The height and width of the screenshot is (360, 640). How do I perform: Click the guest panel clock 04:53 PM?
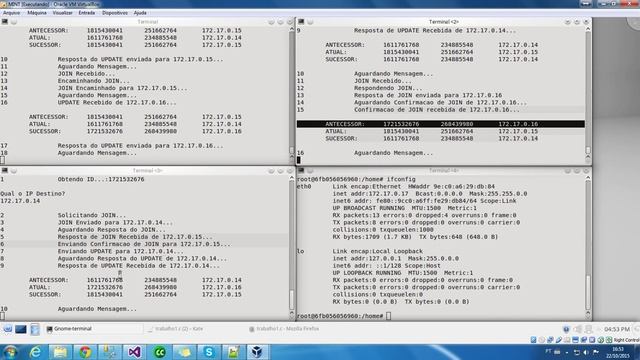[x=617, y=329]
